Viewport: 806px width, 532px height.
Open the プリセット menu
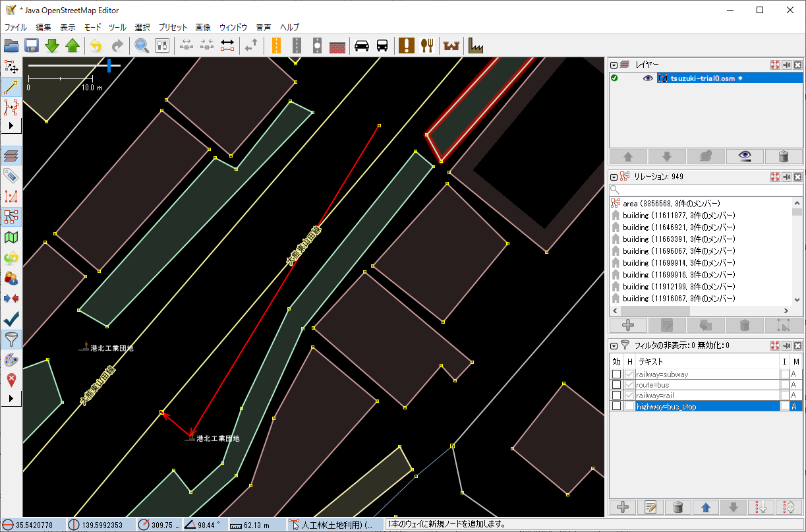tap(173, 28)
